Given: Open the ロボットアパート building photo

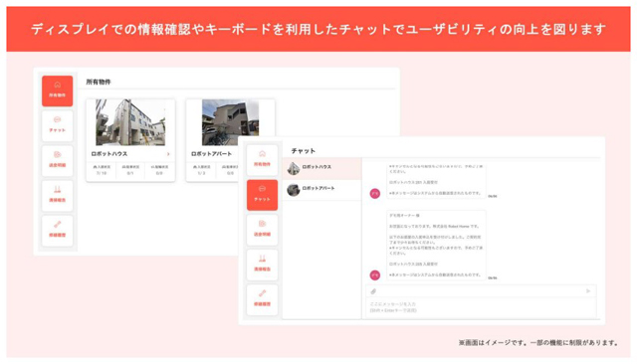Looking at the screenshot, I should pyautogui.click(x=230, y=122).
